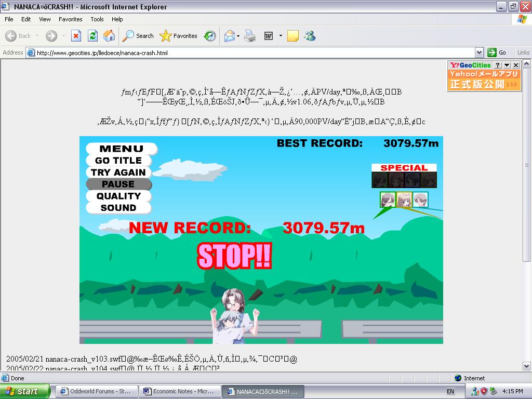Image resolution: width=532 pixels, height=399 pixels.
Task: Open the Favorites star button
Action: coord(179,36)
